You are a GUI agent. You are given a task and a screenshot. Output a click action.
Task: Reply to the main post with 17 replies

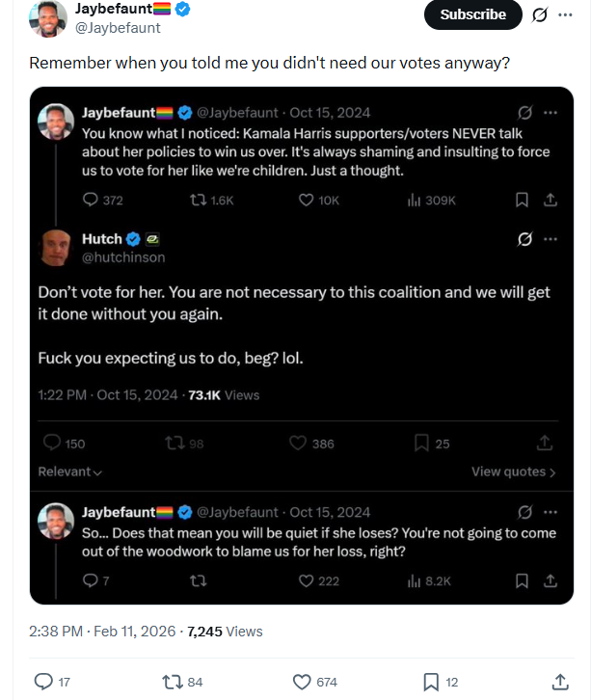tap(42, 681)
